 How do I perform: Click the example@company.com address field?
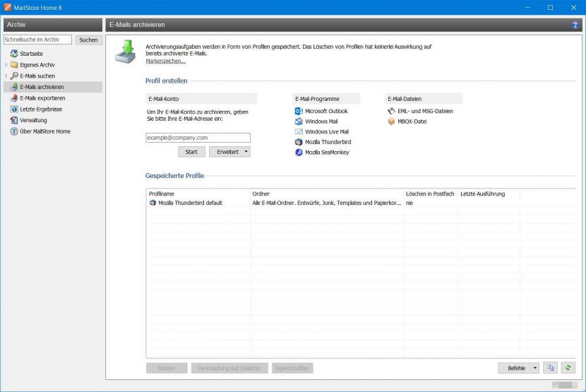[198, 138]
